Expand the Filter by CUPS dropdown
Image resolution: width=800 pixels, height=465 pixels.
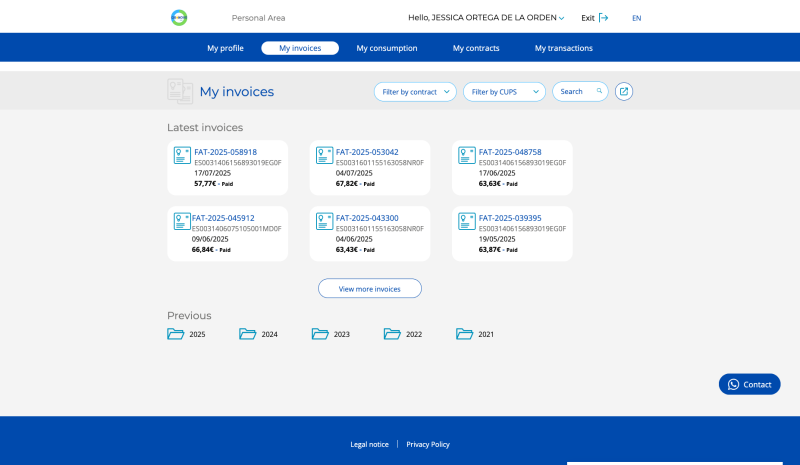[504, 92]
